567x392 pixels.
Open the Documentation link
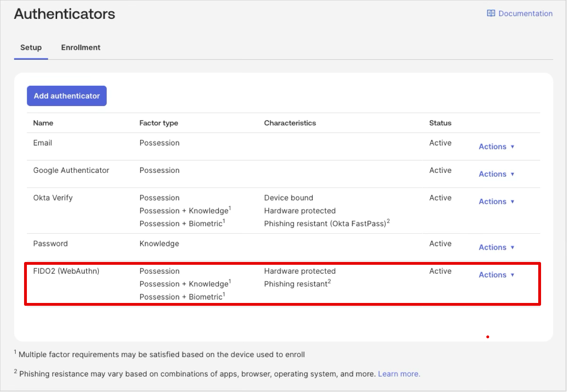[x=525, y=13]
